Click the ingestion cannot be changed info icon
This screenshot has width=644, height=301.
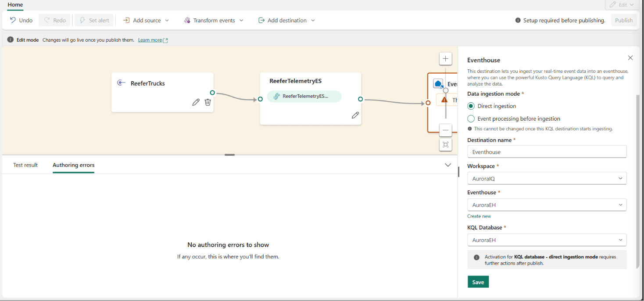coord(470,129)
